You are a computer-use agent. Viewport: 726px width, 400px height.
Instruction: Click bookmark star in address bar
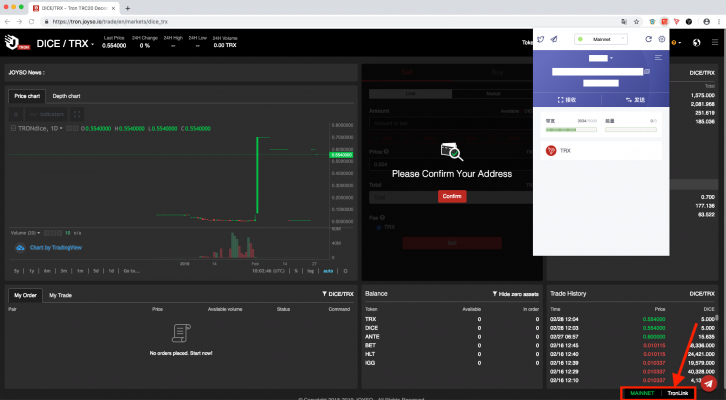point(636,21)
